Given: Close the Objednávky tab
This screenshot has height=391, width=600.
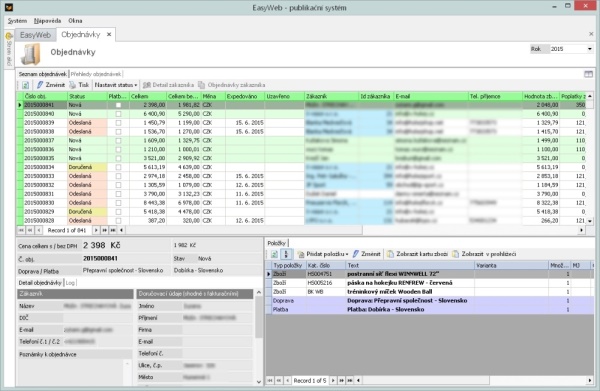Looking at the screenshot, I should tap(109, 34).
